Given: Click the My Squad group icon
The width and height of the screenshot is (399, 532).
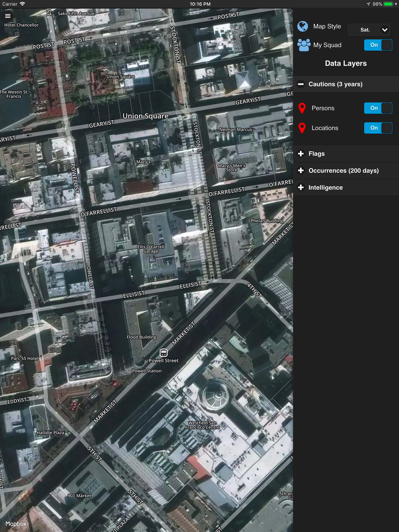Looking at the screenshot, I should (304, 45).
